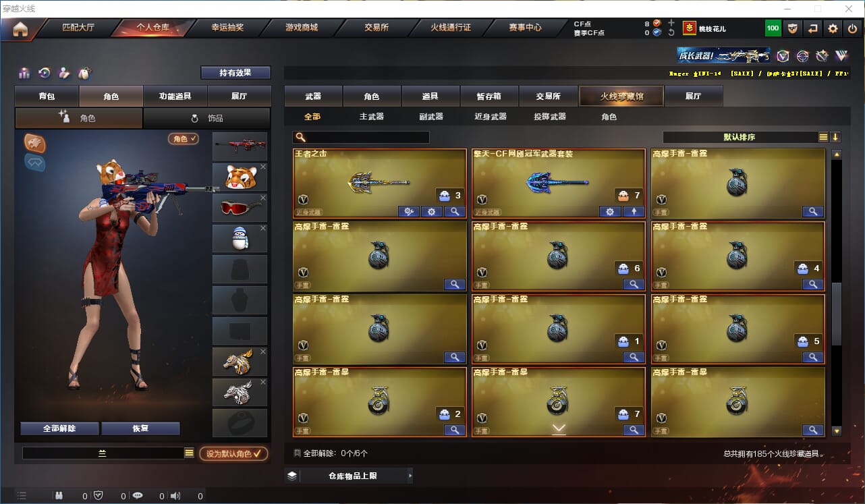Open gear settings on 擎天 weapon card

610,211
